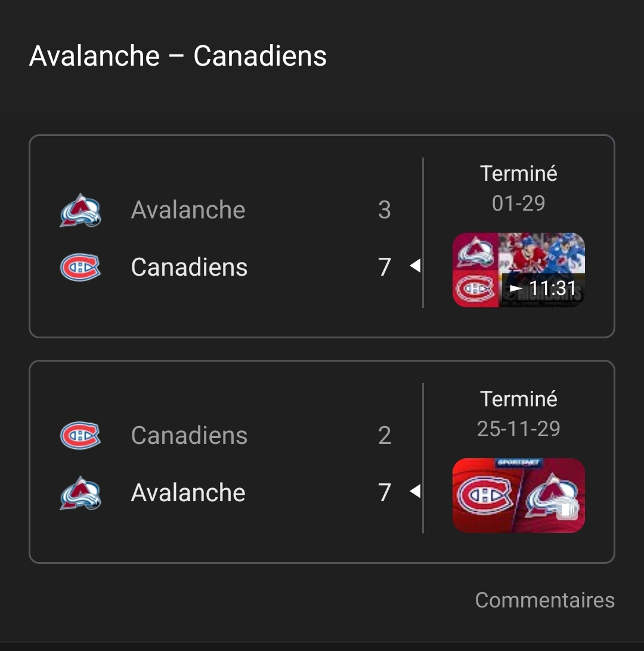
Task: Click the Canadiens logo in the 01-29 game
Action: coord(80,267)
